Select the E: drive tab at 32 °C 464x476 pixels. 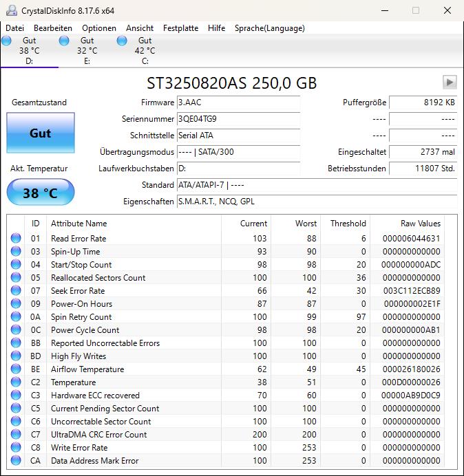(x=87, y=51)
